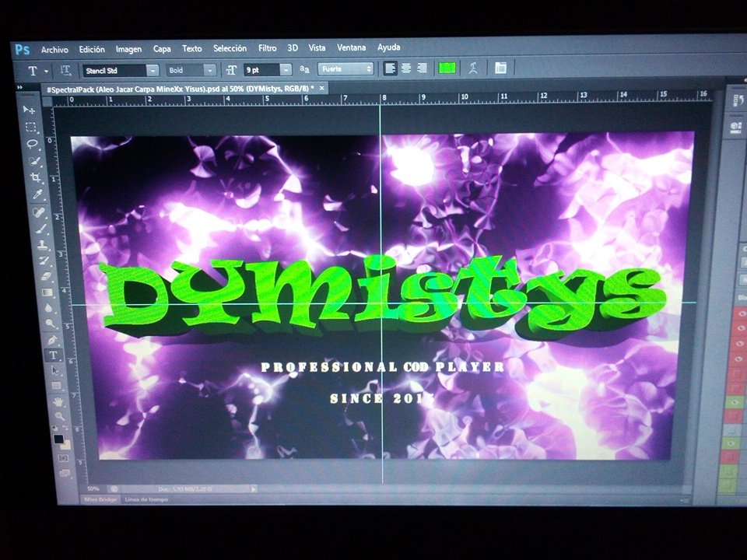
Task: Select the Rectangular Marquee tool
Action: tap(30, 127)
